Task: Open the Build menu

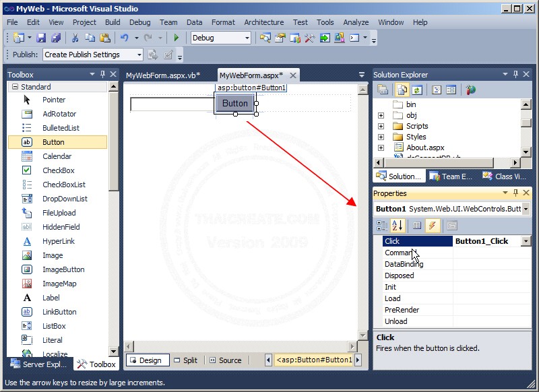Action: point(113,22)
